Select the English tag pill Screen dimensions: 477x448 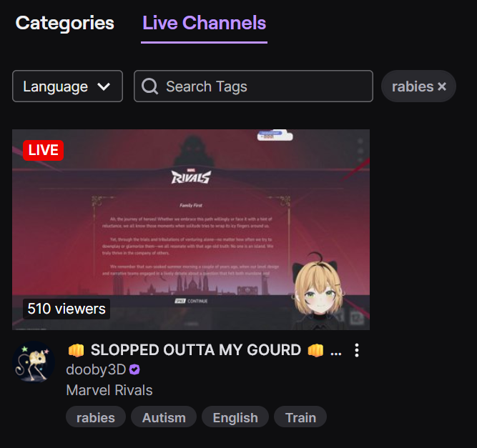point(235,417)
